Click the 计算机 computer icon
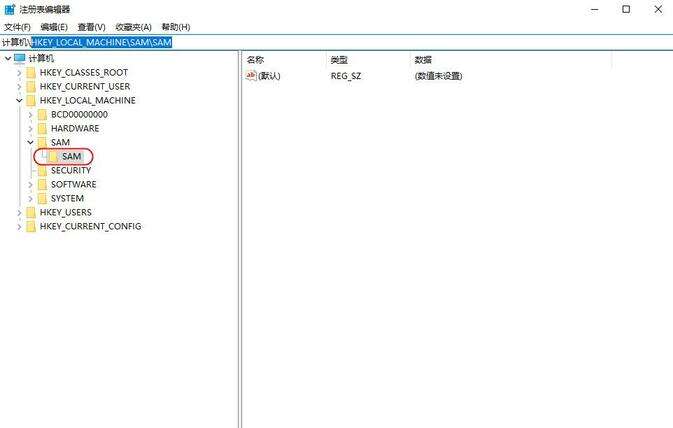This screenshot has height=428, width=673. click(20, 58)
